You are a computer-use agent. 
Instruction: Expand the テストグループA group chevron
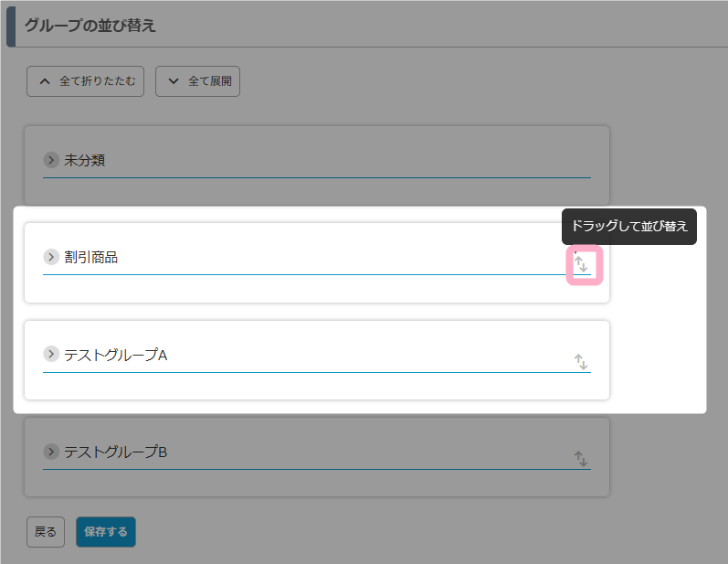pyautogui.click(x=51, y=354)
